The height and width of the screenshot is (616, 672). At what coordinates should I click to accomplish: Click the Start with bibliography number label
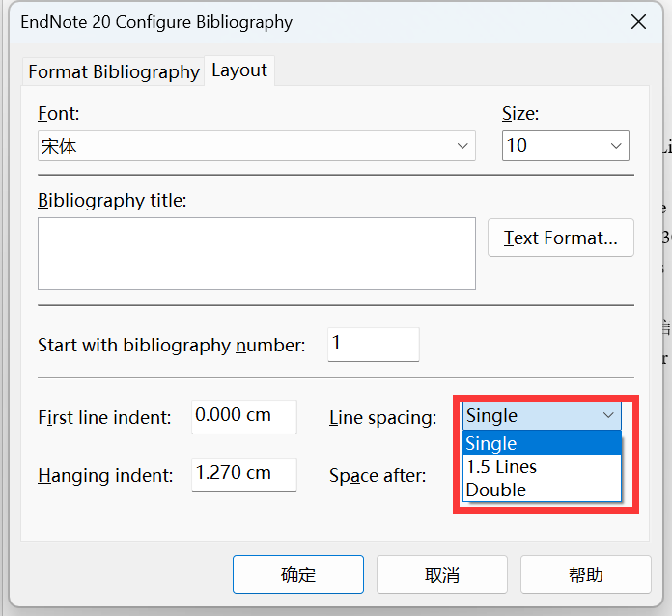pyautogui.click(x=172, y=345)
